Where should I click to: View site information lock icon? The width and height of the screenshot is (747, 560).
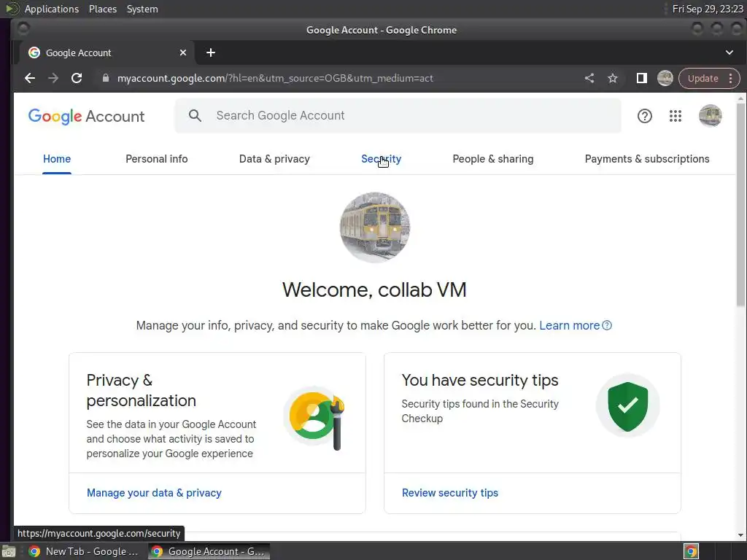[106, 78]
